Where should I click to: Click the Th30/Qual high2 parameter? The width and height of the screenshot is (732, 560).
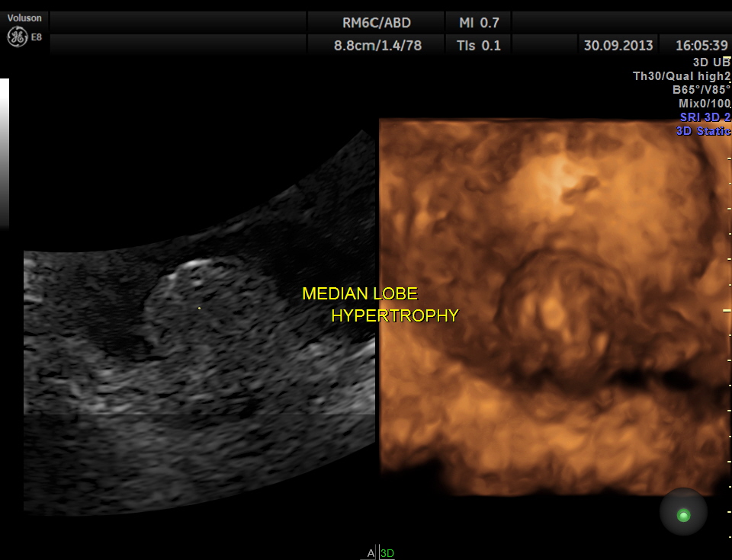(x=682, y=75)
